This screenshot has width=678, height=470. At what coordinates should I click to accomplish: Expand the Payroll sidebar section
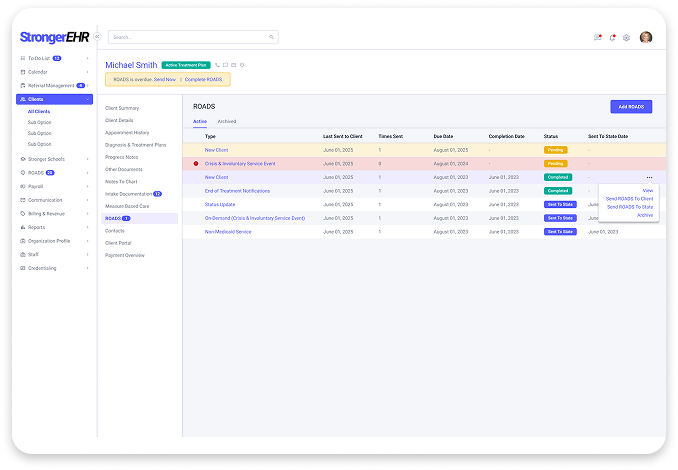click(88, 186)
